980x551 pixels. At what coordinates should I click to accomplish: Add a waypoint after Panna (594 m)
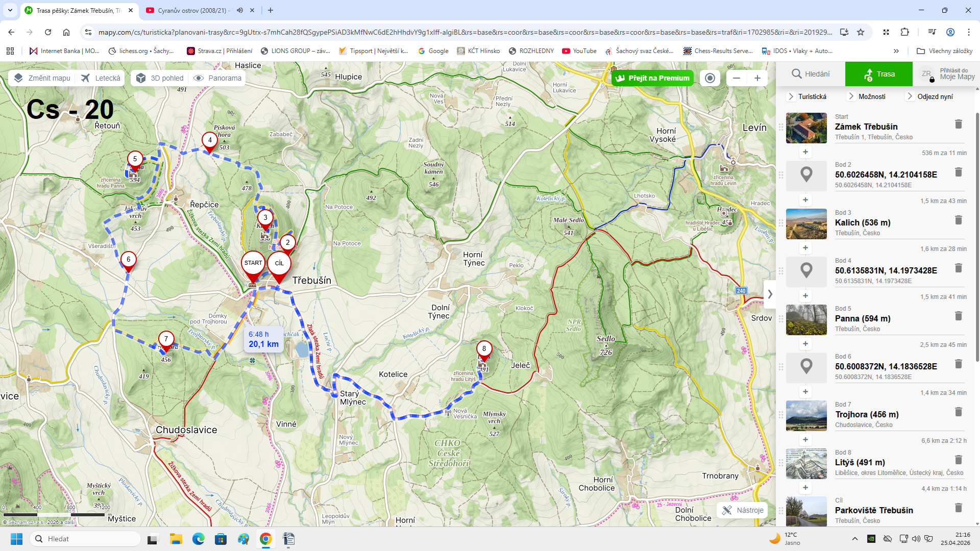coord(805,344)
